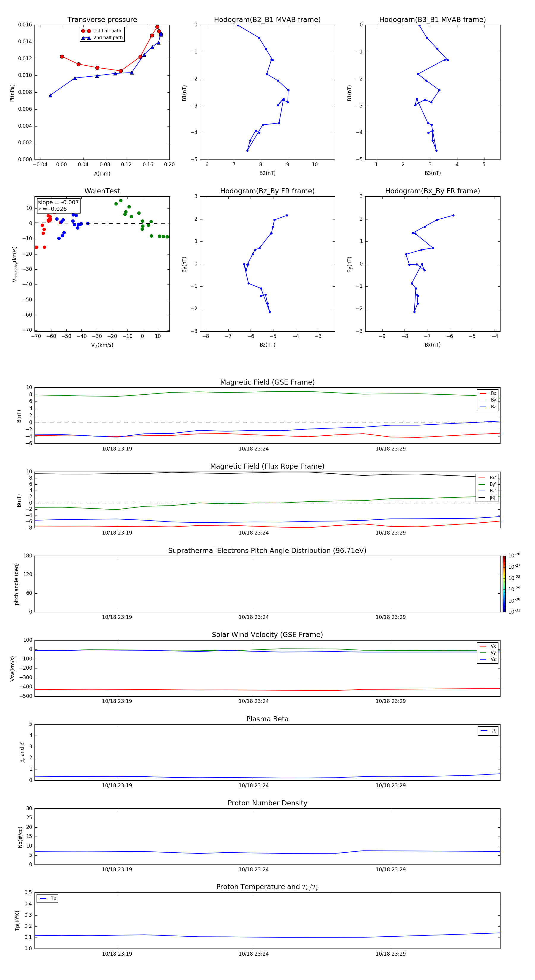Click 'pitch angle (deg)' y-axis label
The image size is (535, 980).
click(16, 584)
